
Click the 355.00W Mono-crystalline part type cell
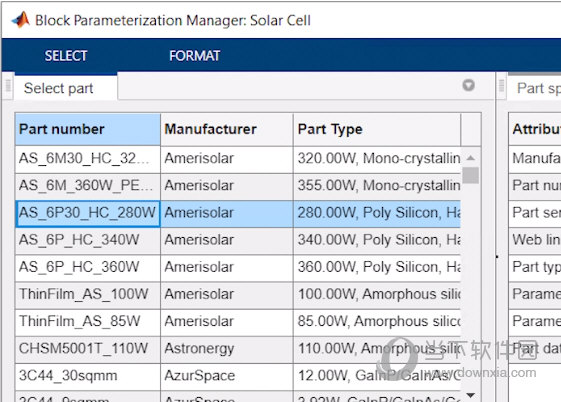pos(377,186)
